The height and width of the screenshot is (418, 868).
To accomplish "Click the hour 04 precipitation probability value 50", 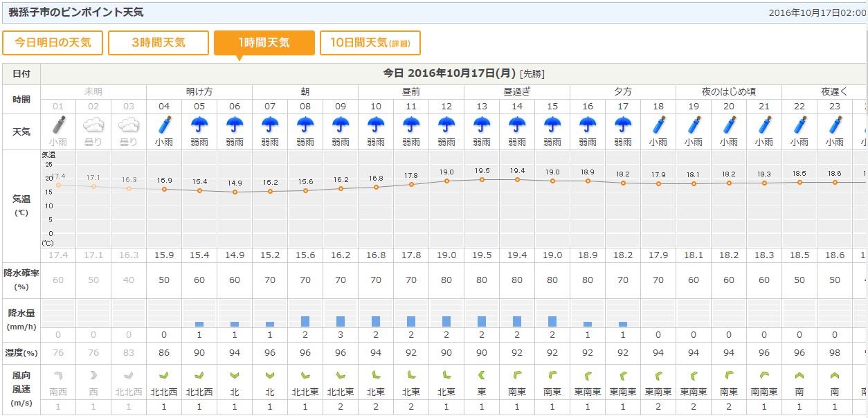I will click(164, 280).
